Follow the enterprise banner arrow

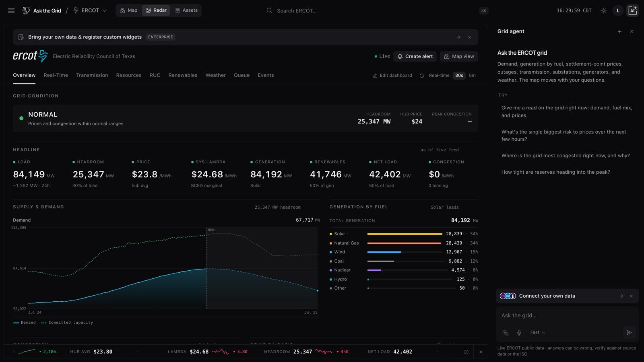pos(458,37)
